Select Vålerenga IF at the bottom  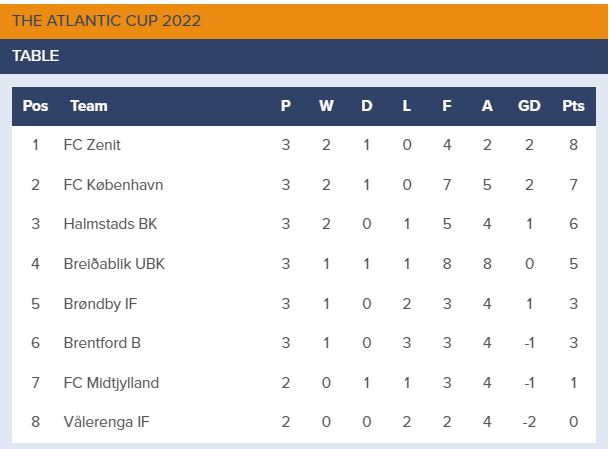[x=105, y=422]
